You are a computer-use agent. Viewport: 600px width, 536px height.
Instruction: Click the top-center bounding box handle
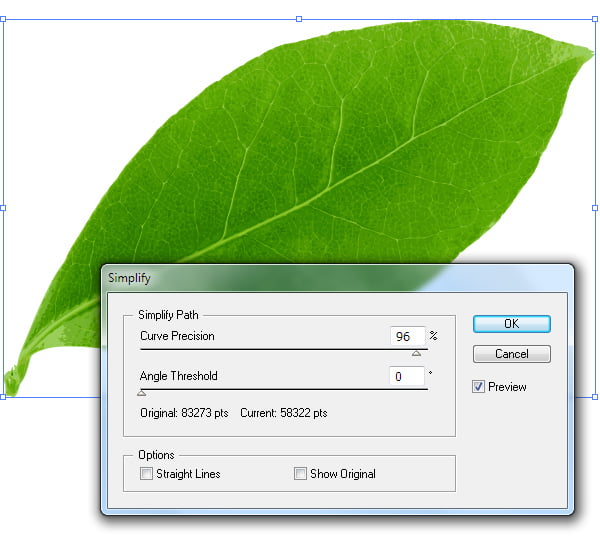pos(299,19)
